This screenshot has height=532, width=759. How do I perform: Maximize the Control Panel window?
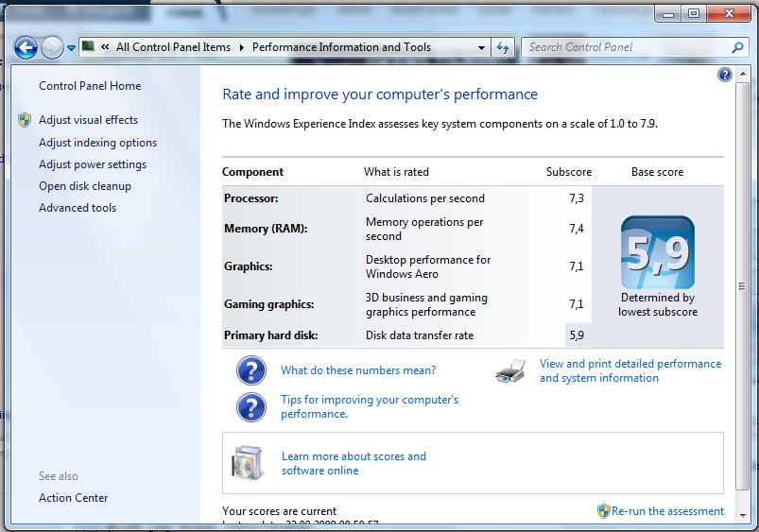pos(694,14)
